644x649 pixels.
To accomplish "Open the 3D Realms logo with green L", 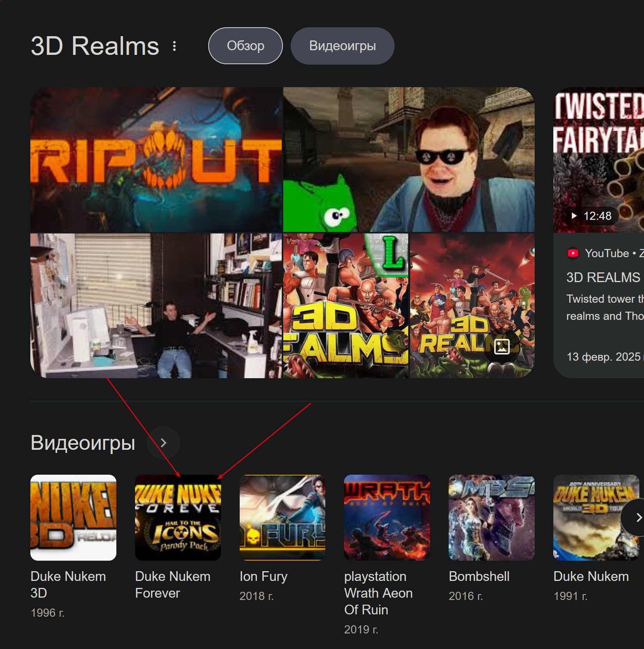I will coord(346,306).
